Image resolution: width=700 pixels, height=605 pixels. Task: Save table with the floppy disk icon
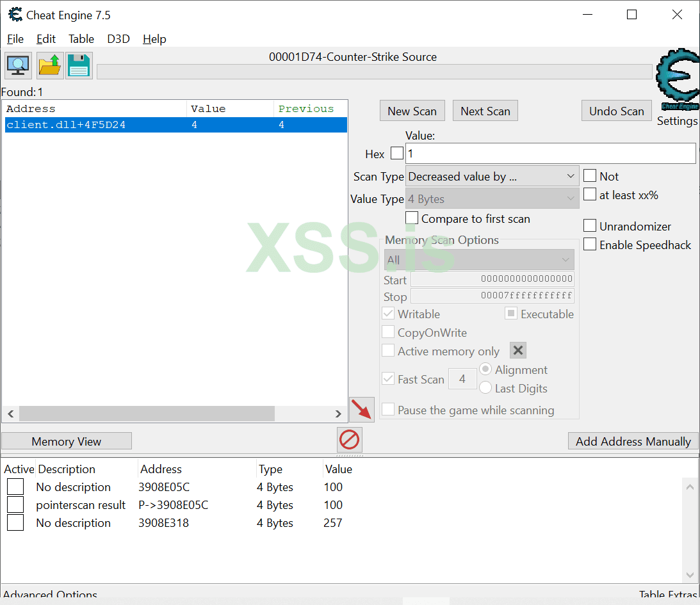pyautogui.click(x=79, y=65)
